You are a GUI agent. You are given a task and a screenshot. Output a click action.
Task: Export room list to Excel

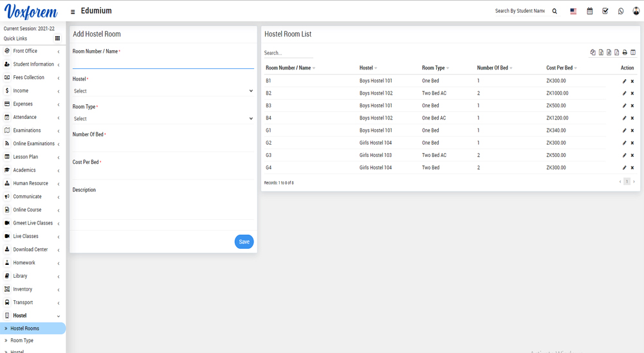(x=601, y=53)
